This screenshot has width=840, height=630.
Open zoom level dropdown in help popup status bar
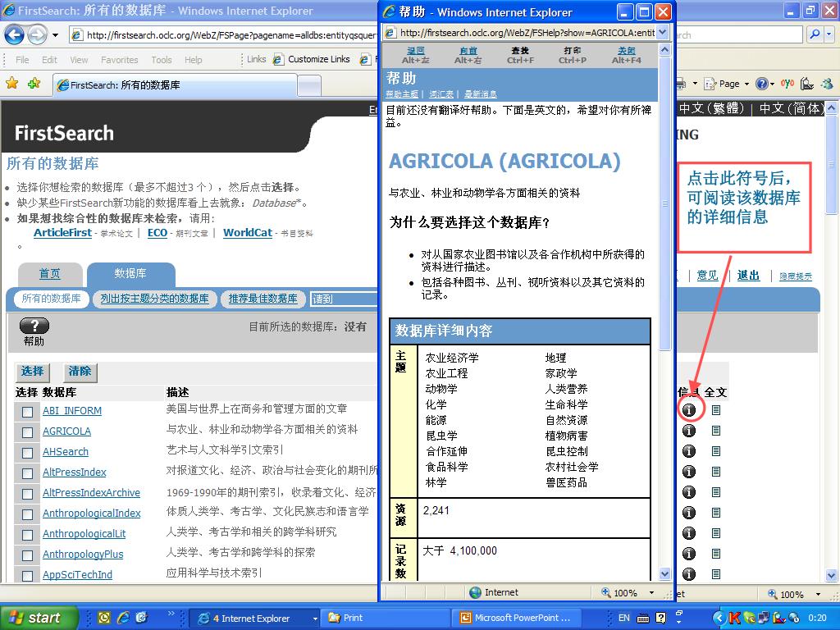click(651, 592)
